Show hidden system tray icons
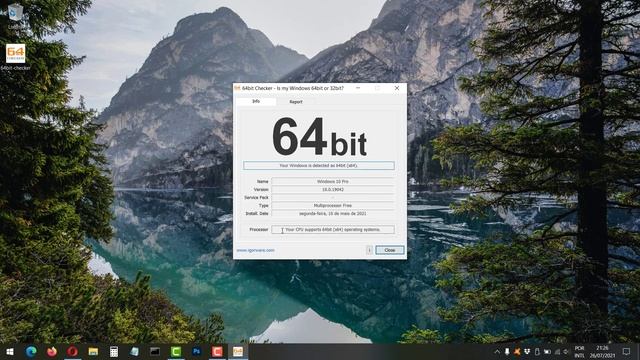Viewport: 640px width, 360px height. pos(497,351)
